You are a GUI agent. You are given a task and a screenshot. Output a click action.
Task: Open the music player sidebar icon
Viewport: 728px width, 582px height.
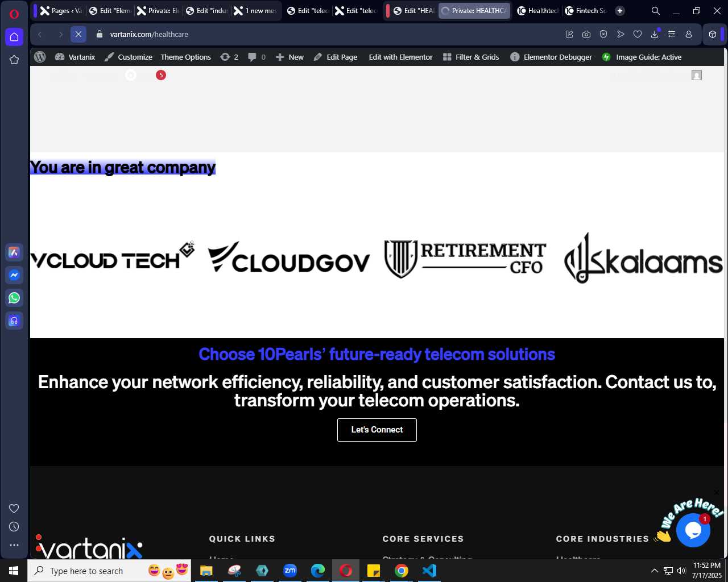pos(14,321)
